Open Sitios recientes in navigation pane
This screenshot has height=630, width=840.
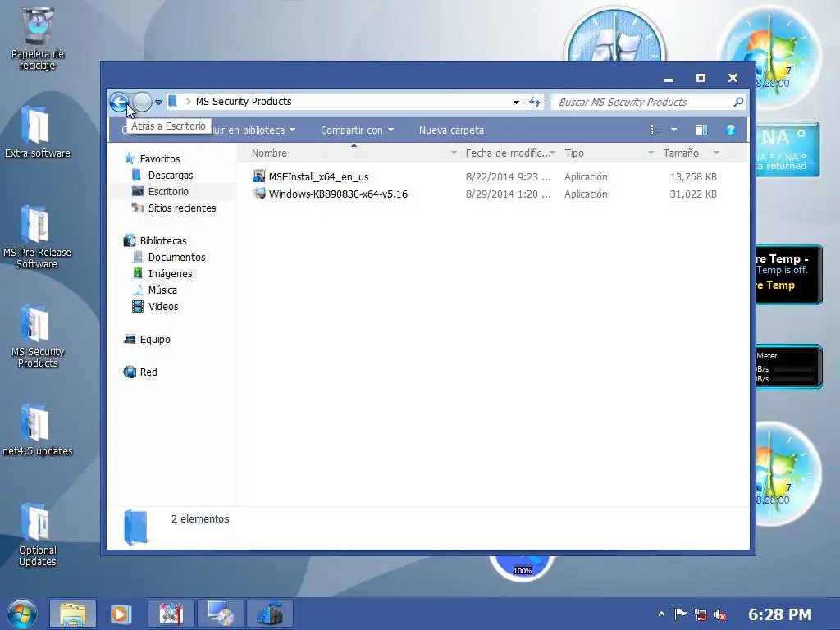click(x=182, y=208)
